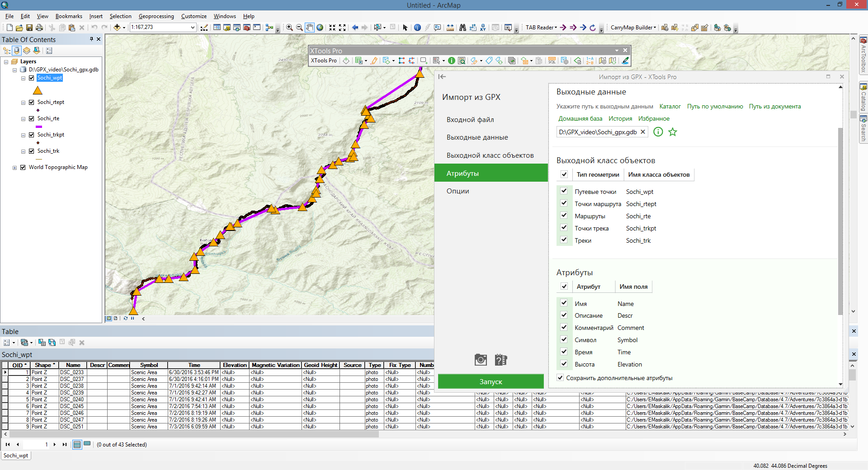Screen dimensions: 868x470
Task: Go back to previous extent arrow
Action: (355, 28)
